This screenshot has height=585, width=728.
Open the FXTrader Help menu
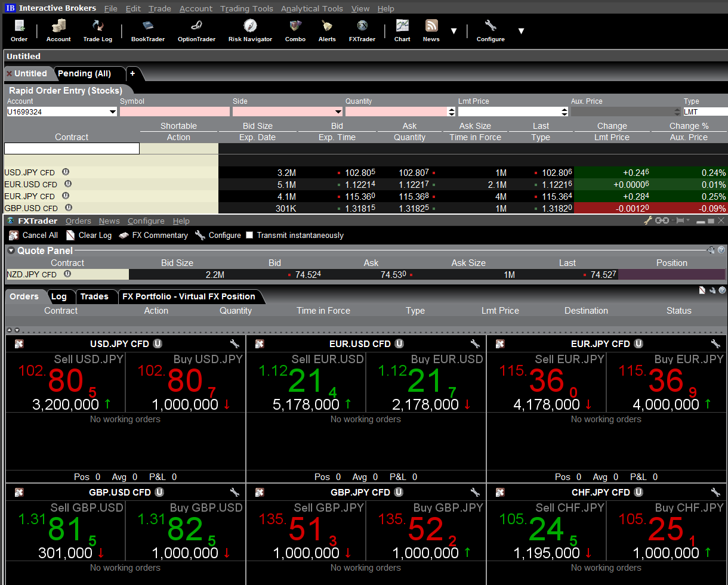[181, 221]
